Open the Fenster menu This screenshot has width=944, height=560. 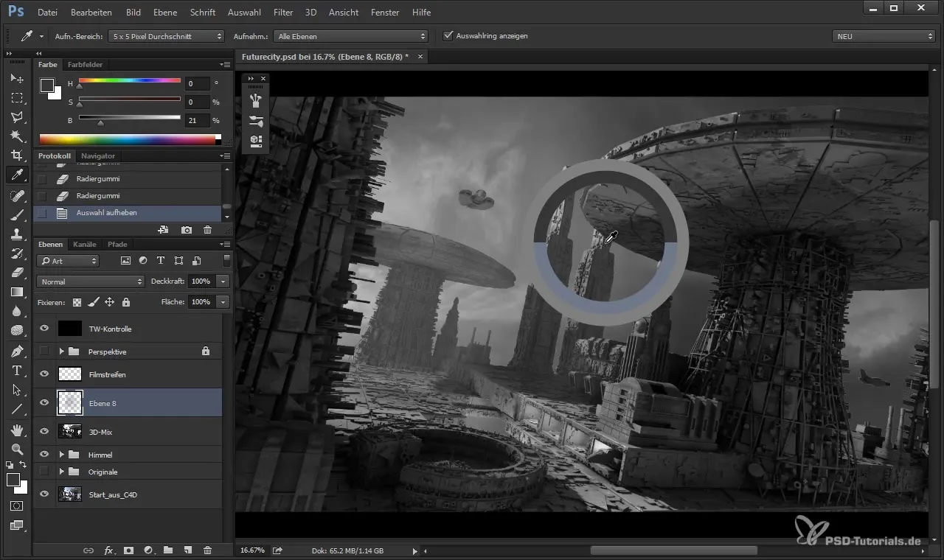385,13
